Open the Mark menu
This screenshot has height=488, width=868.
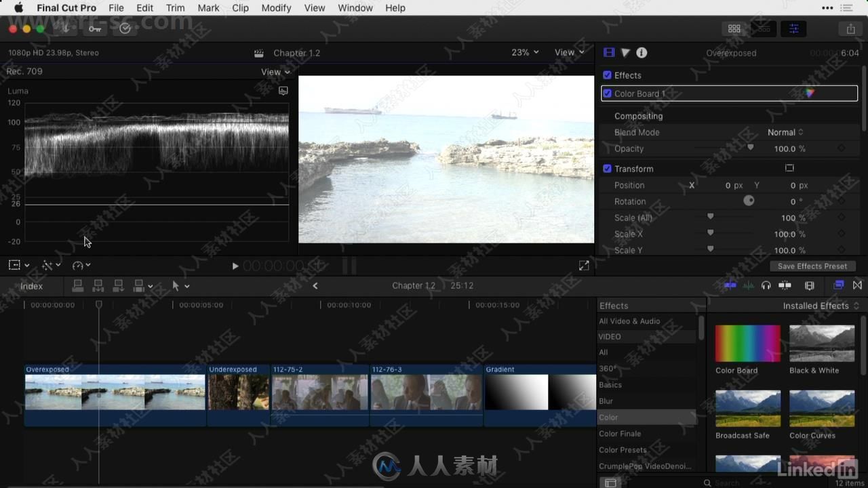[x=208, y=8]
